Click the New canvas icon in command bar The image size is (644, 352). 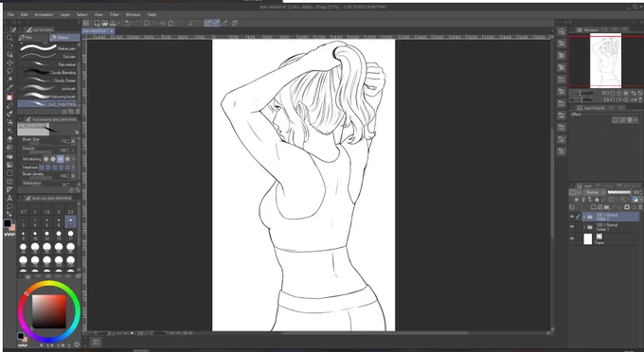point(97,23)
